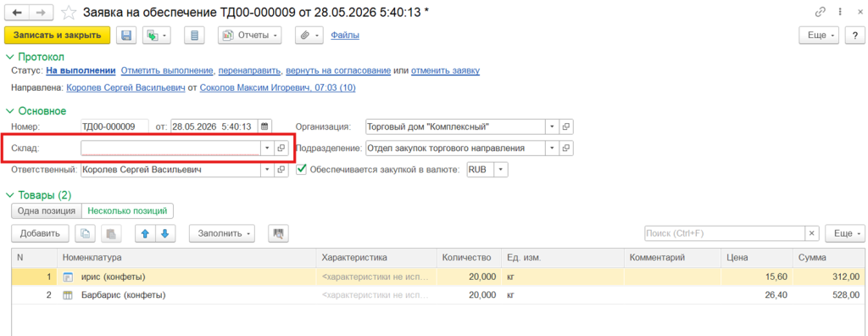Image resolution: width=868 pixels, height=336 pixels.
Task: Move row down with blue arrow
Action: (x=165, y=233)
